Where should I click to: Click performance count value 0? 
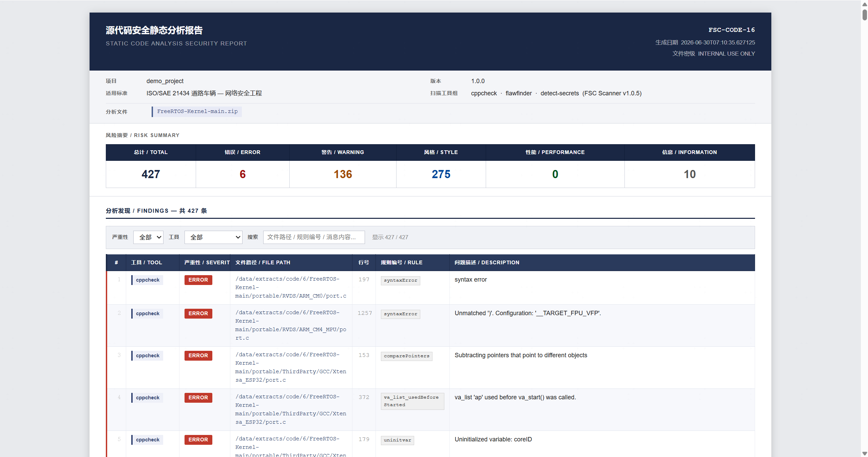(555, 174)
